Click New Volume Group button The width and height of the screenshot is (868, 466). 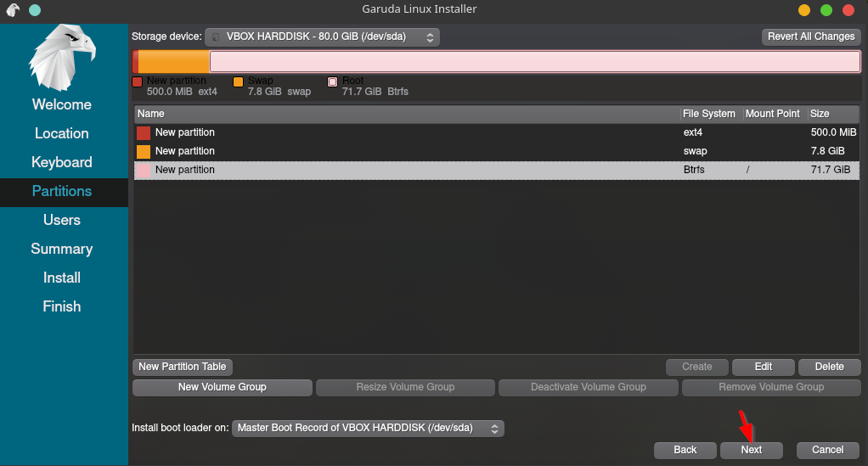[222, 387]
